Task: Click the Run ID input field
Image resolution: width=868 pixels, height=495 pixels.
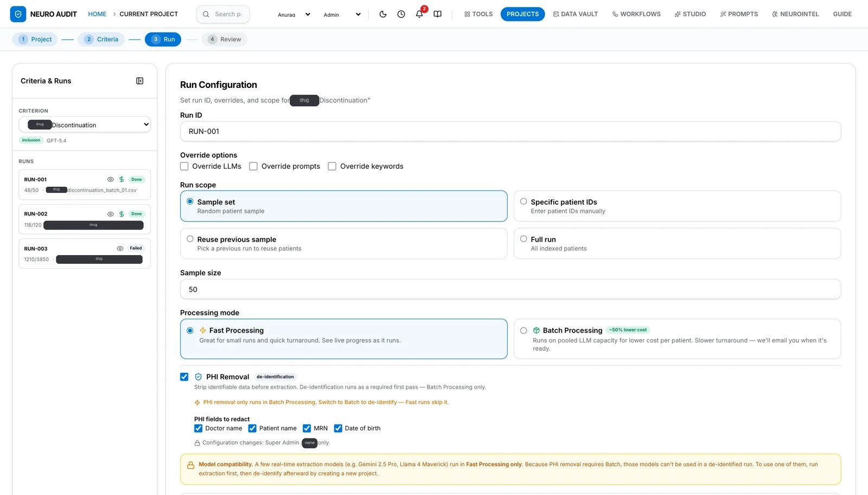Action: pos(510,131)
